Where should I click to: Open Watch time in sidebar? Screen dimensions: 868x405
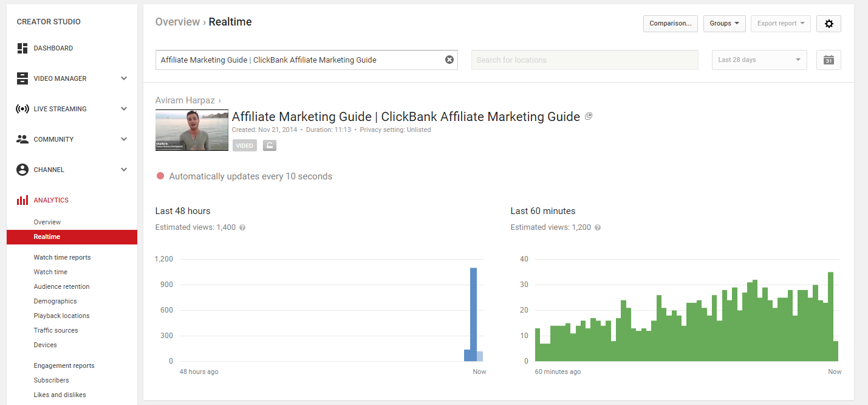[x=50, y=272]
